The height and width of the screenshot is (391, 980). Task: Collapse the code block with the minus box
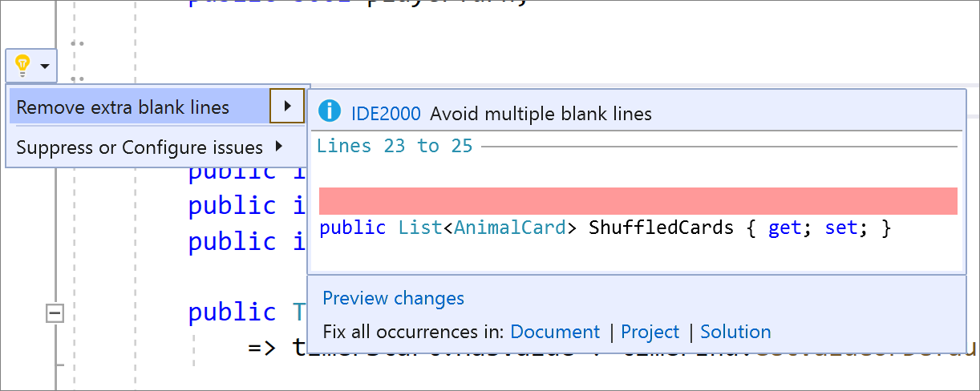(55, 314)
